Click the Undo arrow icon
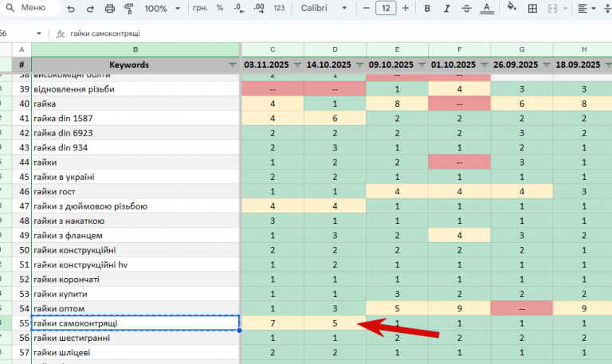Image resolution: width=612 pixels, height=364 pixels. coord(71,8)
